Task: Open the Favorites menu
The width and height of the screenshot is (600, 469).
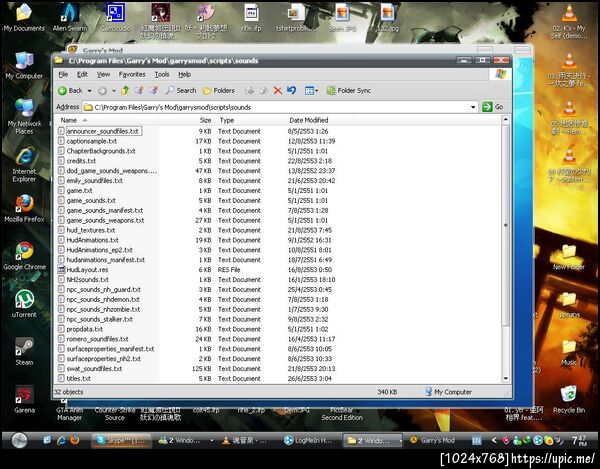Action: pos(132,74)
